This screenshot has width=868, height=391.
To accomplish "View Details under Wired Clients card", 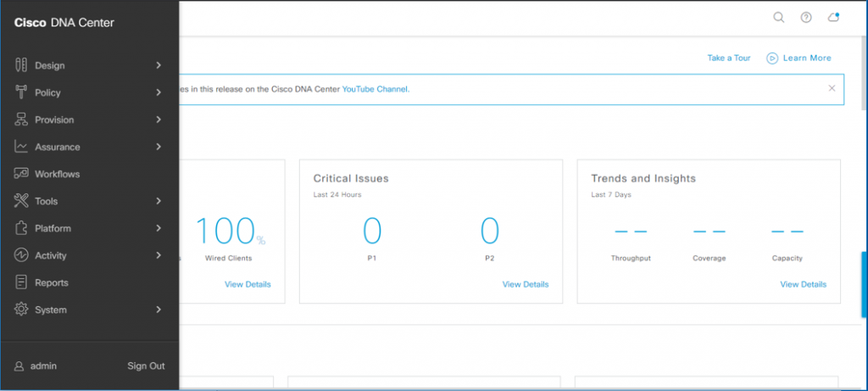I will pyautogui.click(x=248, y=284).
